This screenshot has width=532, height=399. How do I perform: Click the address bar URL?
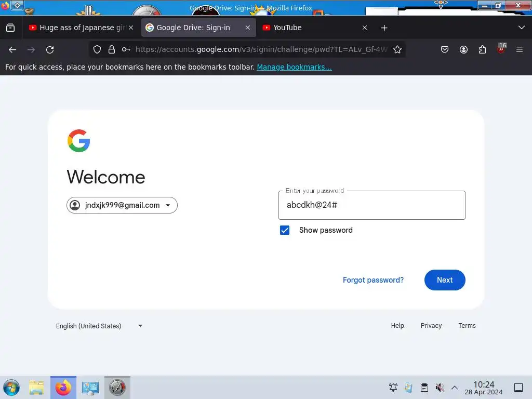pos(261,49)
